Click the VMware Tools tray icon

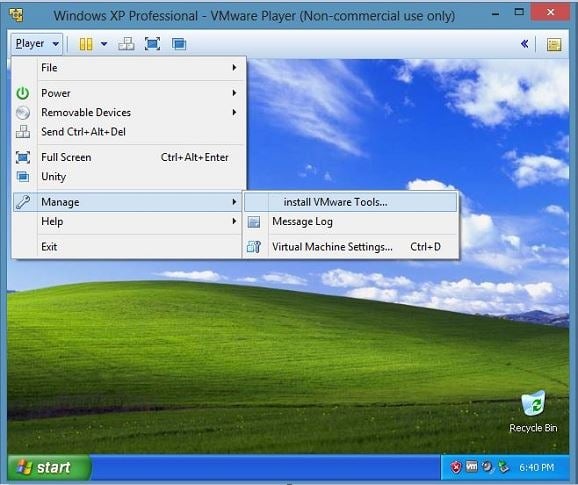click(471, 467)
